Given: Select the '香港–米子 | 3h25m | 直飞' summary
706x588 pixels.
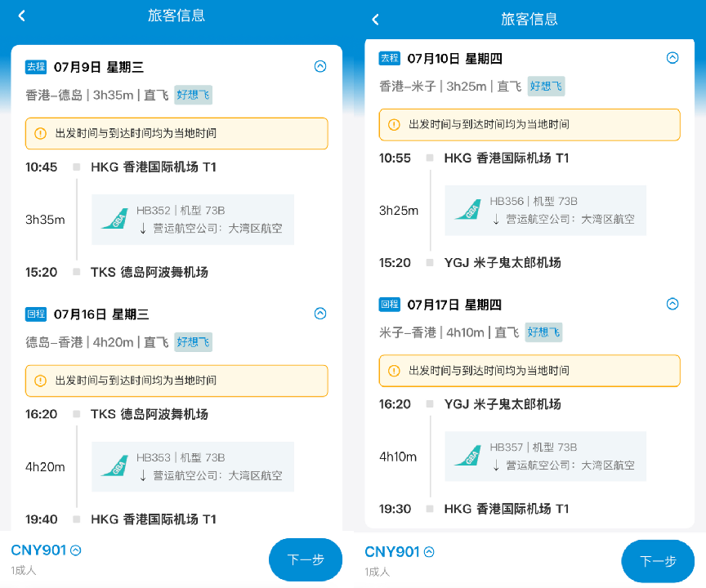Looking at the screenshot, I should (x=450, y=87).
